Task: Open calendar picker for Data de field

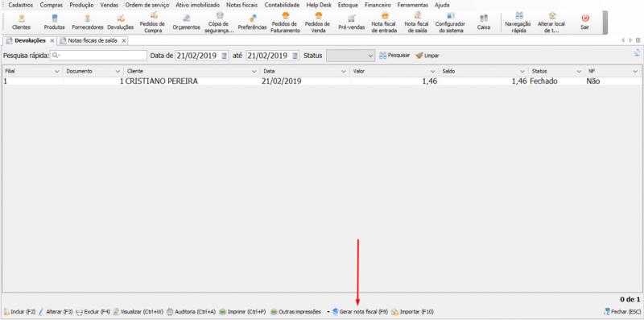Action: point(224,56)
